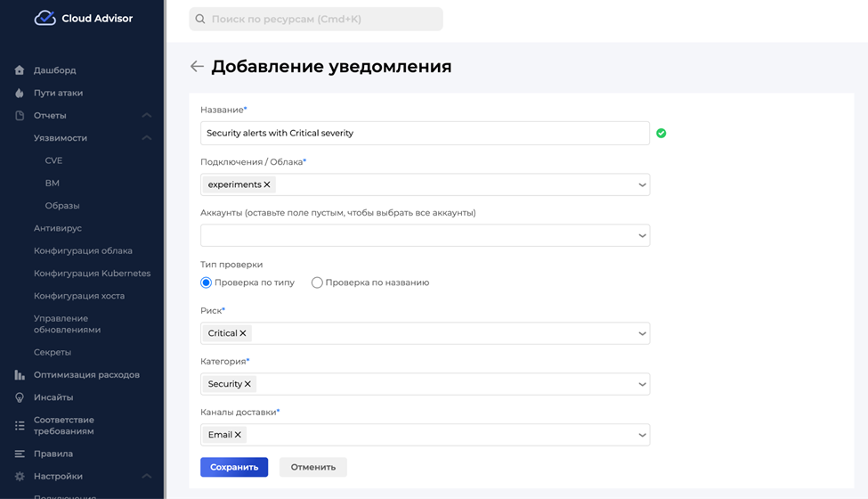Remove the Critical risk tag

pyautogui.click(x=243, y=333)
